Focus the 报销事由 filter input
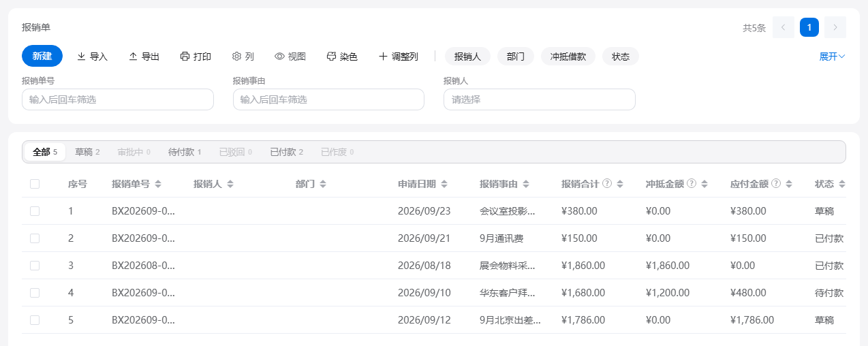868x346 pixels. coord(328,99)
